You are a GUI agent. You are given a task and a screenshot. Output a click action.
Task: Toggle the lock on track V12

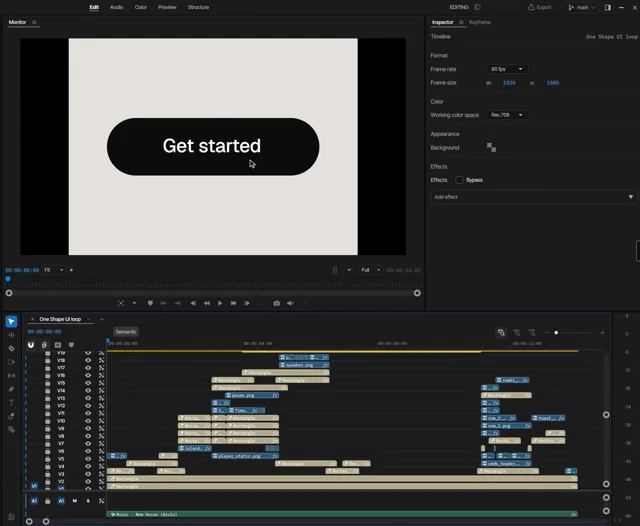48,406
